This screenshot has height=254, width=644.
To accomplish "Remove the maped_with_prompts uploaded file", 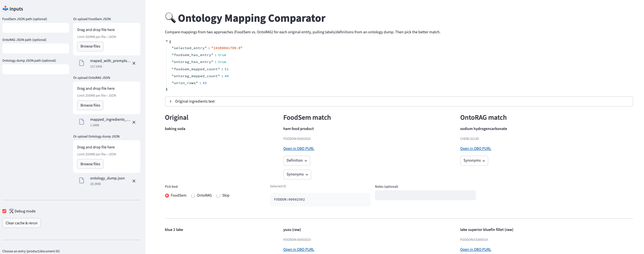I will [x=134, y=63].
